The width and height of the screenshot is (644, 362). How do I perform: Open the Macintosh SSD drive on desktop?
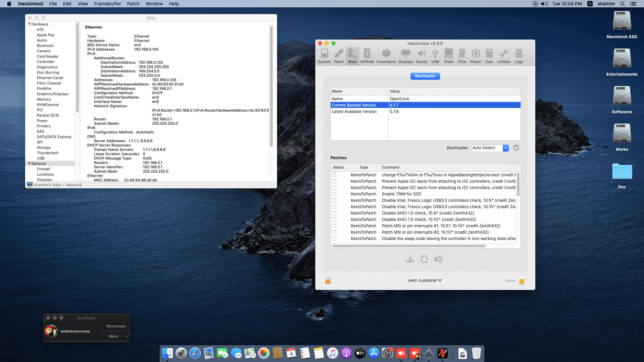point(622,25)
